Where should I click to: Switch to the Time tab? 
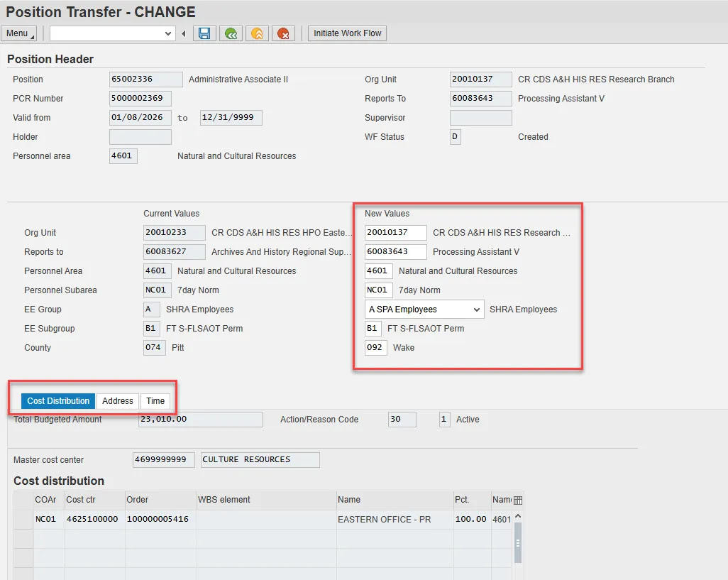click(x=155, y=401)
